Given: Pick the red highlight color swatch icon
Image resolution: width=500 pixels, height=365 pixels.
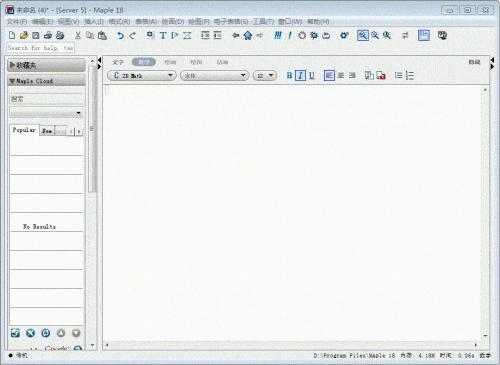Looking at the screenshot, I should point(381,76).
